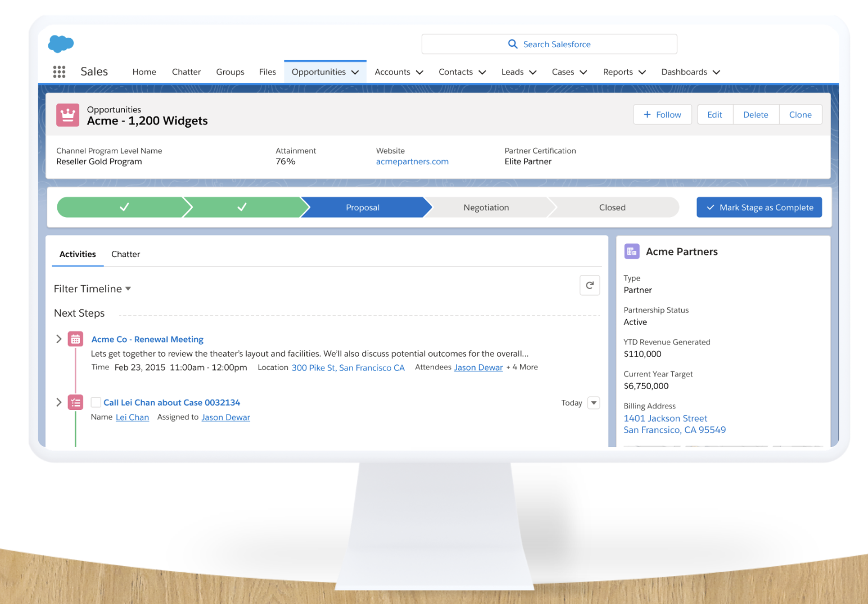Click the YTD Revenue $110,000 value
The height and width of the screenshot is (604, 868).
coord(643,354)
